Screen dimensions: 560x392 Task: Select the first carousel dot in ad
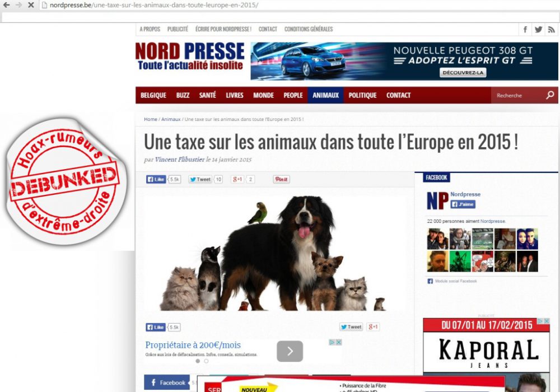tap(198, 361)
